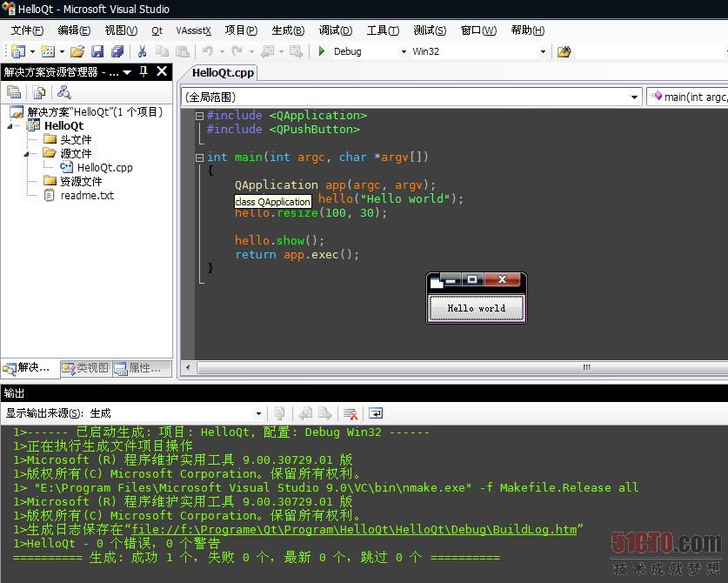Select the 资源文件 resource files folder
728x583 pixels.
[x=81, y=182]
